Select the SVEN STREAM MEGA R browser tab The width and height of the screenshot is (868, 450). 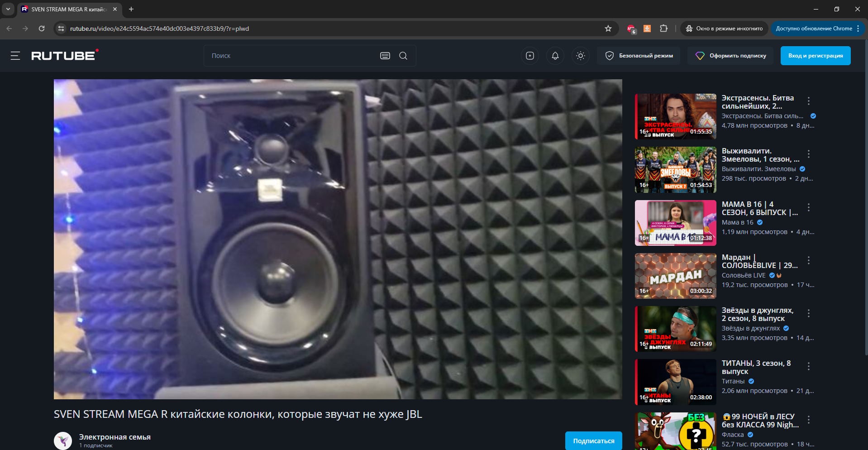tap(68, 9)
